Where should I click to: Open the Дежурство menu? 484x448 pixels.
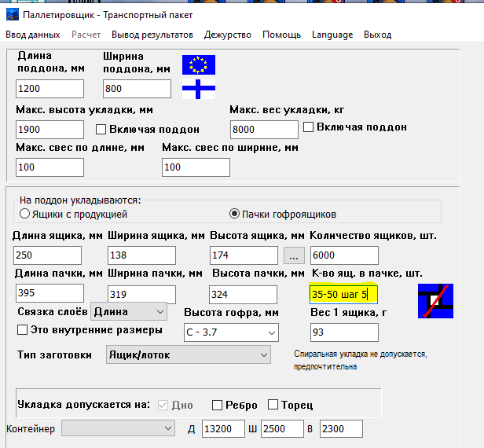pyautogui.click(x=228, y=35)
